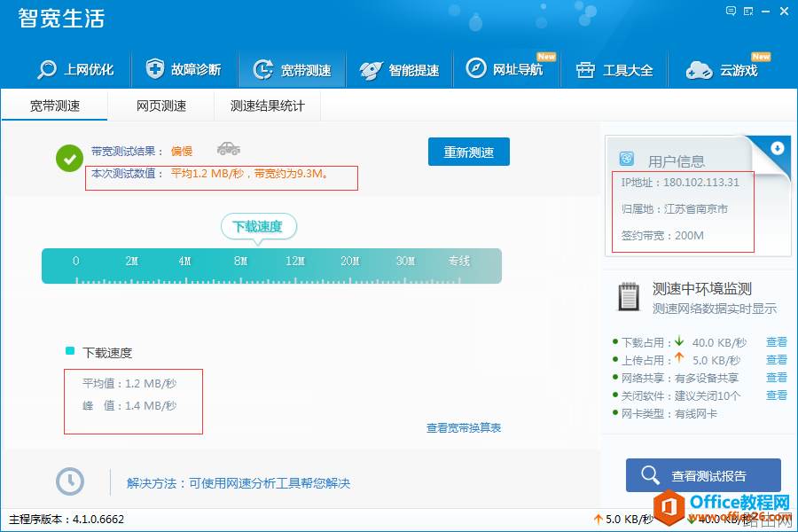Minimize the 智宽生活 window

[765, 12]
